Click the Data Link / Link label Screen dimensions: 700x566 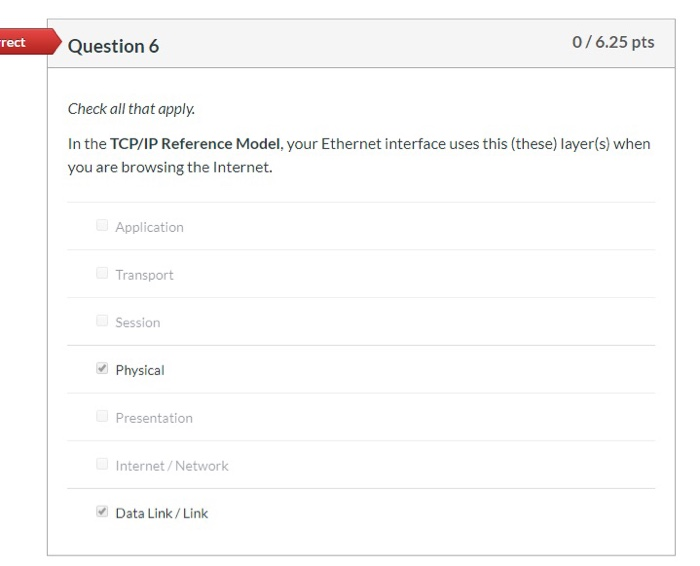161,513
